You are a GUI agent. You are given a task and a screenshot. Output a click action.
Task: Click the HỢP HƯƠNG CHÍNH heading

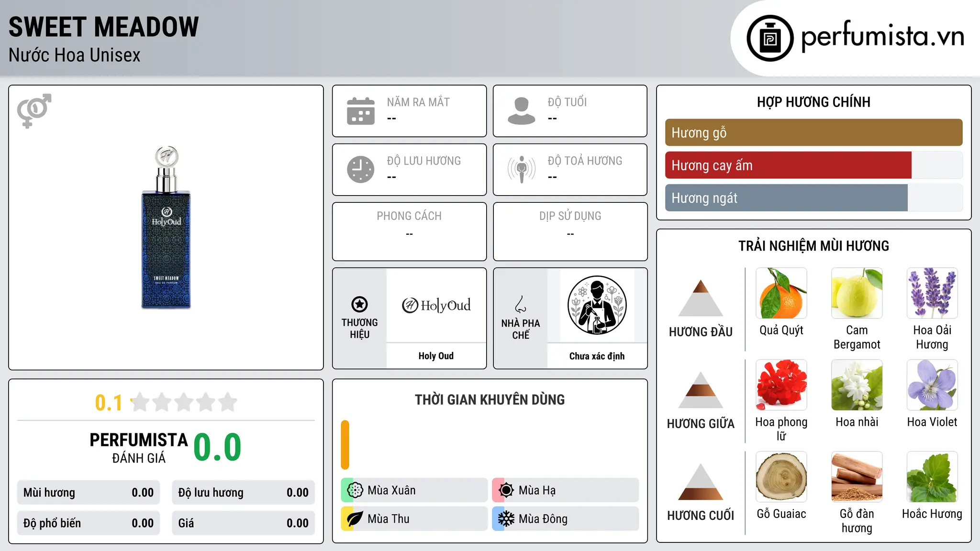coord(813,102)
